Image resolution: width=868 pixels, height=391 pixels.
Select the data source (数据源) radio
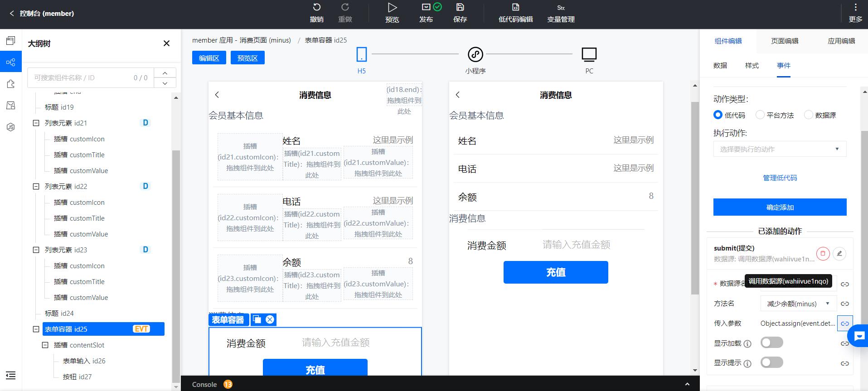[x=808, y=115]
